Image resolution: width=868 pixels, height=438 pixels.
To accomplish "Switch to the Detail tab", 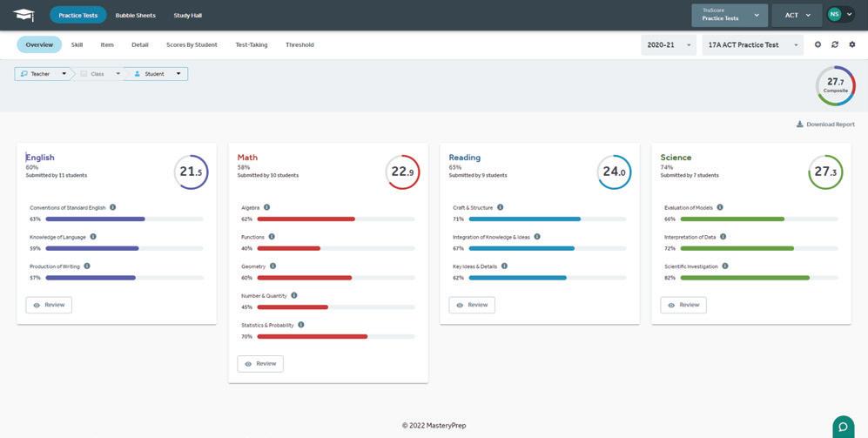I will (140, 45).
